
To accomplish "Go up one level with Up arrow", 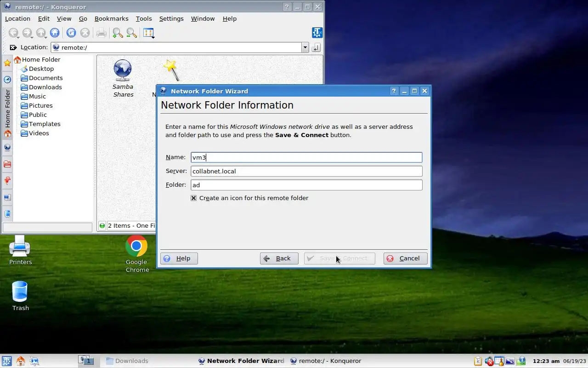I will (x=41, y=33).
